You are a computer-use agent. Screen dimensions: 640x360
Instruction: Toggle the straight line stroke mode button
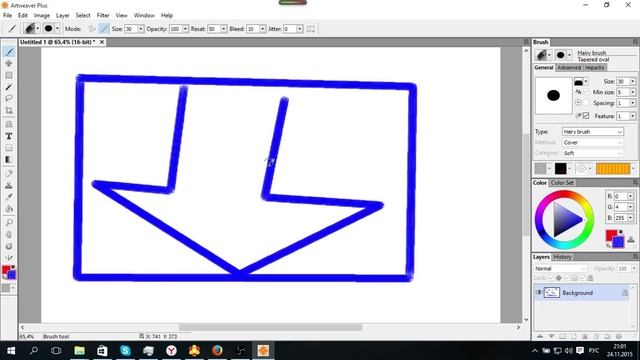click(x=104, y=29)
